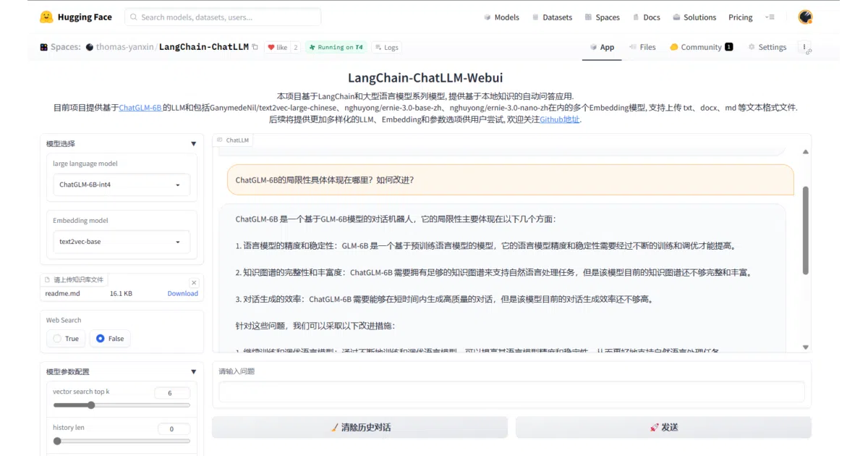The width and height of the screenshot is (868, 456).
Task: Open the large language model dropdown
Action: click(122, 185)
